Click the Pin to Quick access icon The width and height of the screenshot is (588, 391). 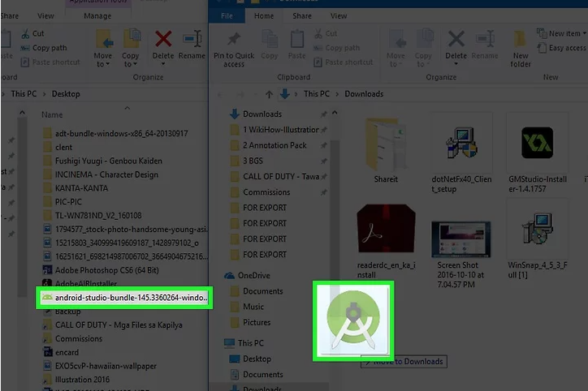(x=234, y=41)
